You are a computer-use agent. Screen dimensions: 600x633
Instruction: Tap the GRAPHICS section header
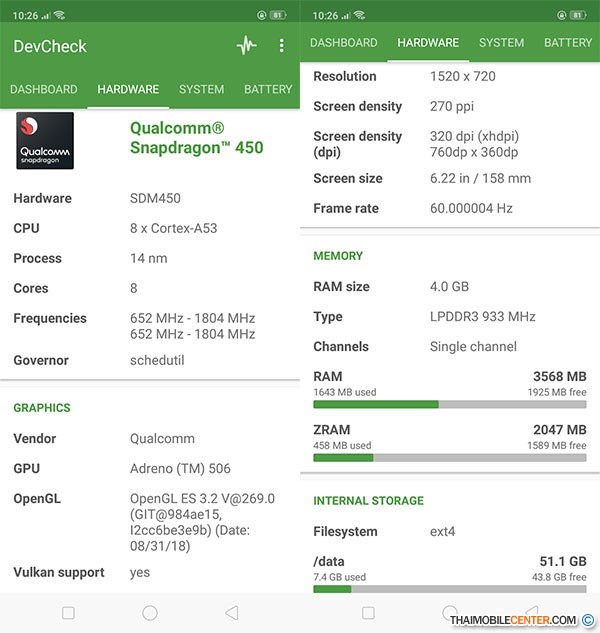pos(42,408)
